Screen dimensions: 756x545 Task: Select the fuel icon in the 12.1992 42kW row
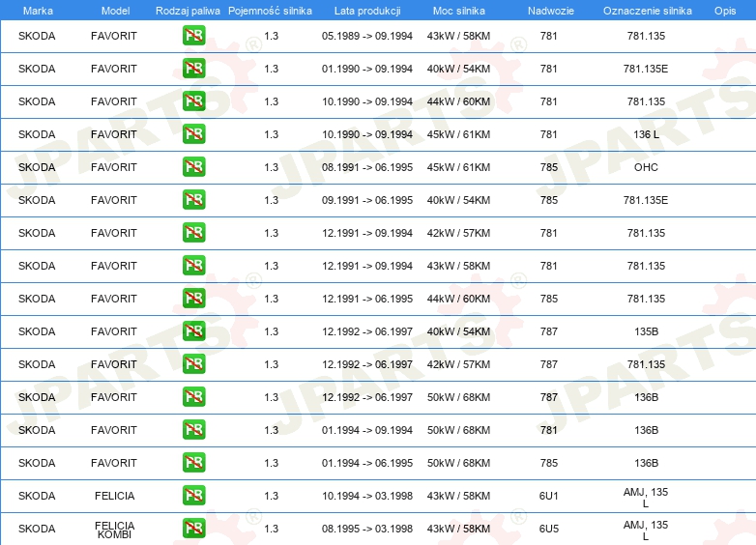pos(193,363)
